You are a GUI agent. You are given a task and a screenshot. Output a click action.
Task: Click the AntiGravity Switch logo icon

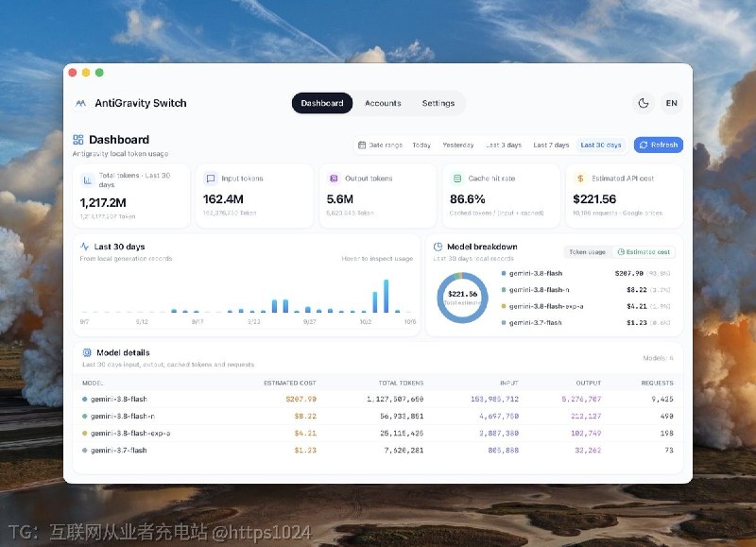pos(81,103)
